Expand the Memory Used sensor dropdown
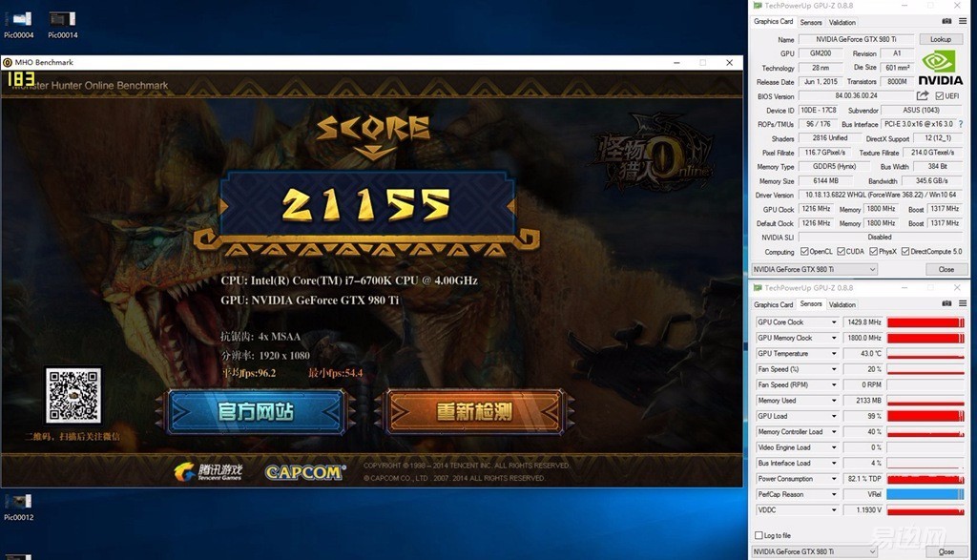This screenshot has width=977, height=560. (x=834, y=401)
